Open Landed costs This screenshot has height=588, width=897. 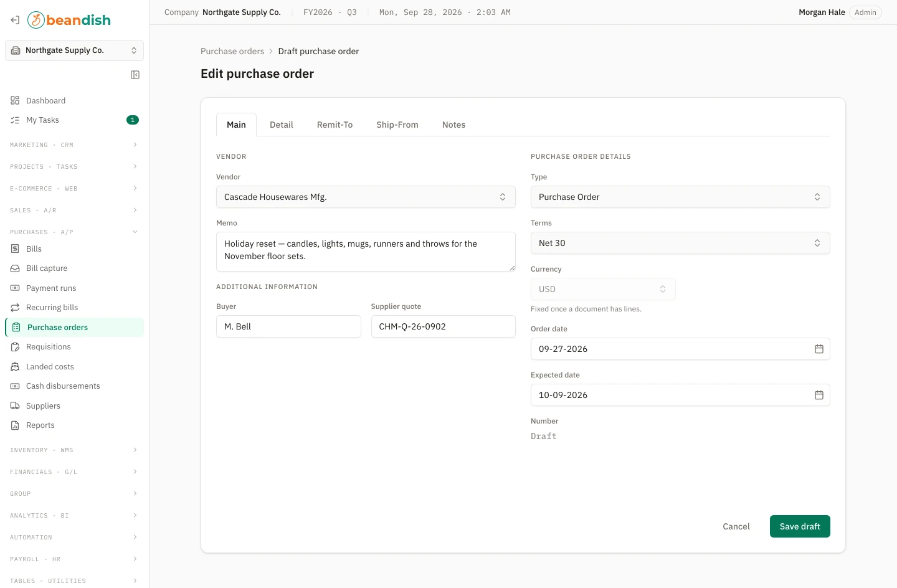(x=74, y=366)
